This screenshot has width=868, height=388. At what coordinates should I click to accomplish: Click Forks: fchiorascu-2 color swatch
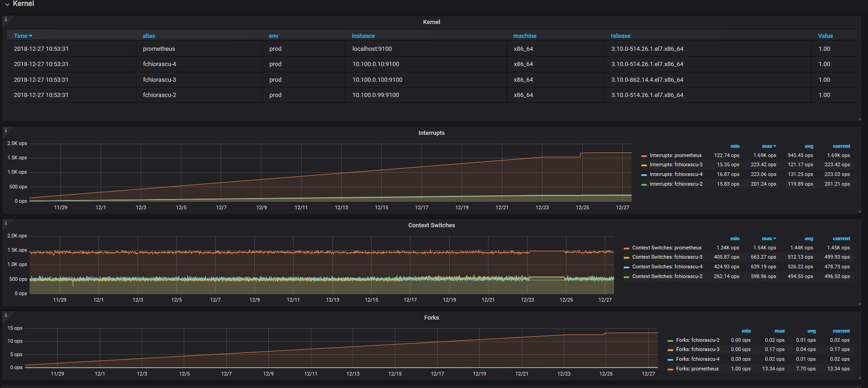pos(670,341)
